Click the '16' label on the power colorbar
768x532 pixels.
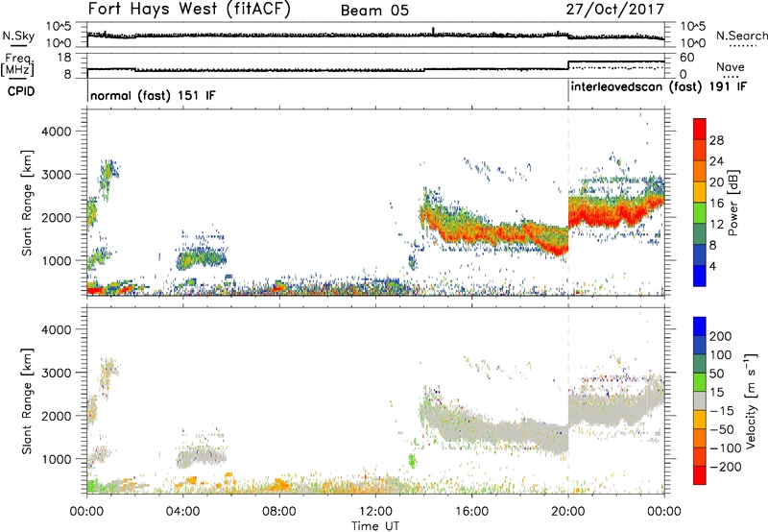tap(716, 204)
